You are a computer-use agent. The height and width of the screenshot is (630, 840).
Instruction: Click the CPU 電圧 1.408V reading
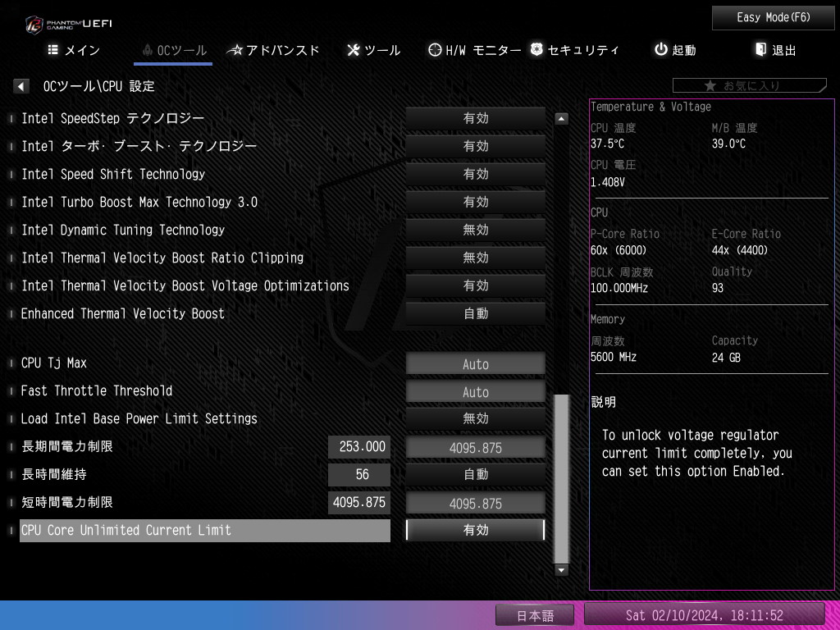(608, 182)
